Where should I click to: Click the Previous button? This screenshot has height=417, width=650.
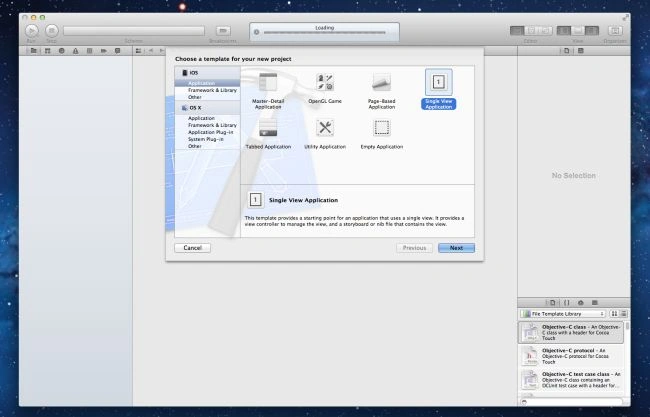point(414,248)
